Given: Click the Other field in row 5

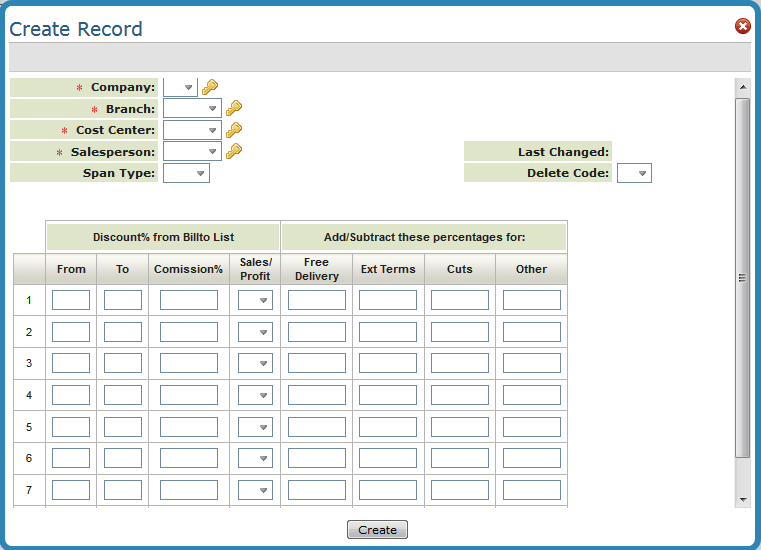Looking at the screenshot, I should (x=532, y=427).
